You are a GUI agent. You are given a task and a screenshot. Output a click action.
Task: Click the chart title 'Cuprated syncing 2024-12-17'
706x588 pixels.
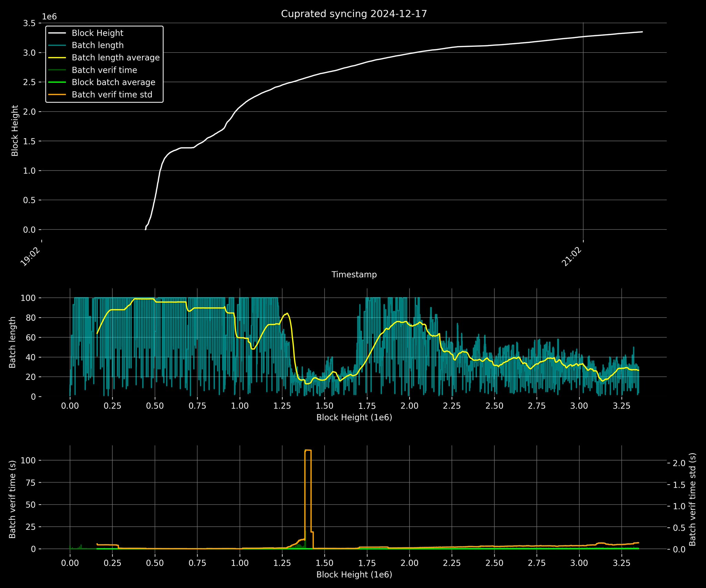click(x=354, y=14)
